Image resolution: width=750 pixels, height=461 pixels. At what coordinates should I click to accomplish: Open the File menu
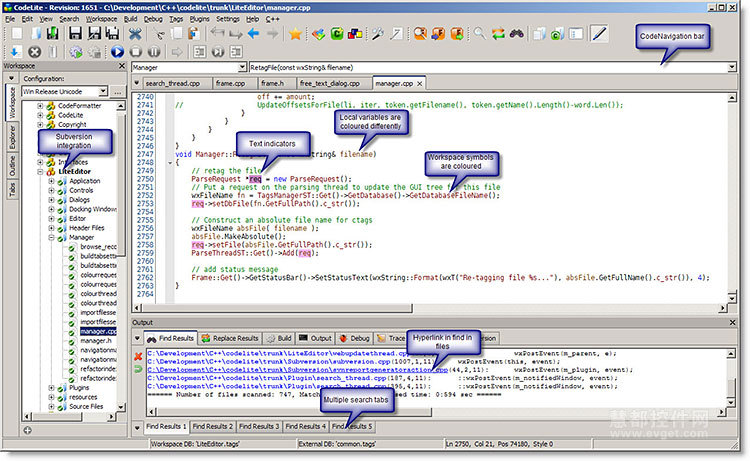pyautogui.click(x=10, y=19)
